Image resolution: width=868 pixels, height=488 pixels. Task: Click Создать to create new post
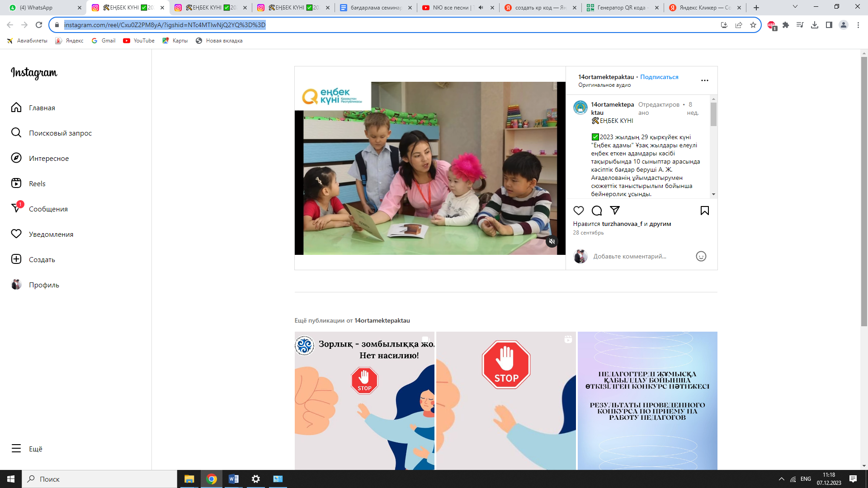click(x=42, y=259)
